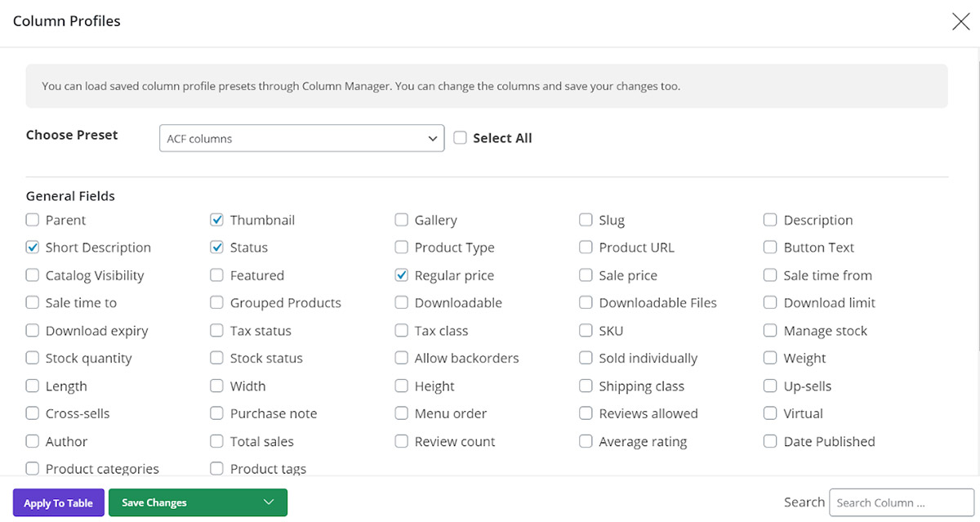Enable the Manage stock checkbox
This screenshot has width=980, height=522.
[770, 331]
